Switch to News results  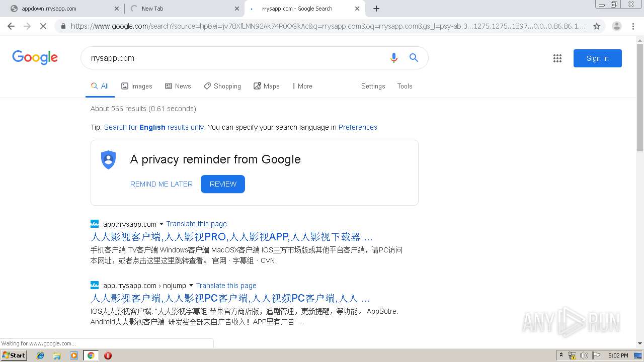pyautogui.click(x=178, y=86)
